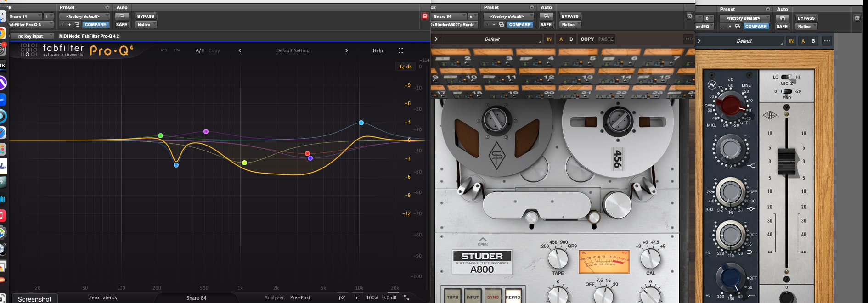Undo last change in Pro-Q 4
This screenshot has height=303, width=868.
click(x=164, y=50)
